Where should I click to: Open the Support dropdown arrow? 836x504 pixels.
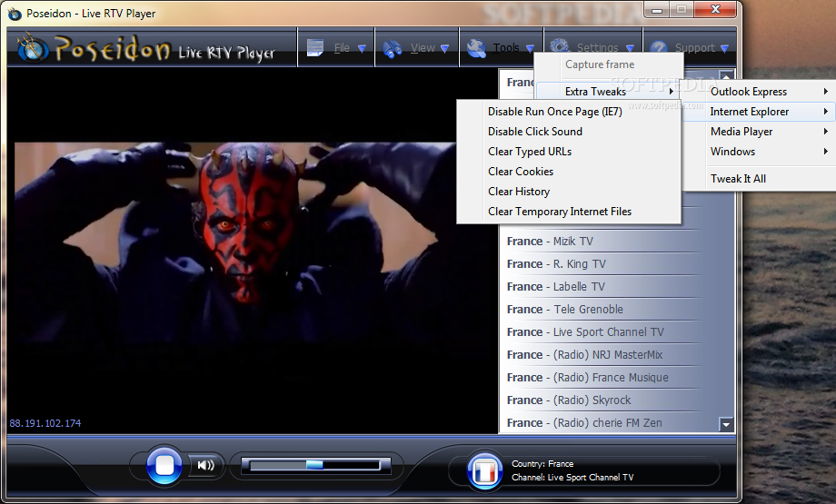click(724, 48)
